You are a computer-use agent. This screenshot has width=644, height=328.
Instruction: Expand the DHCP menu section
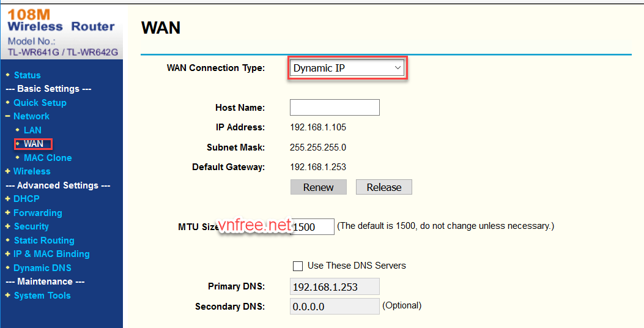26,199
